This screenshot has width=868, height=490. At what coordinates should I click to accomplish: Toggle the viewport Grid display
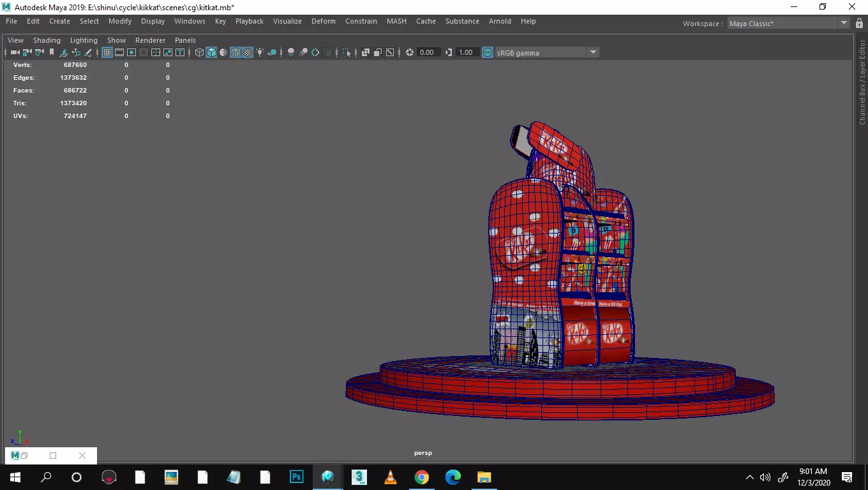(x=107, y=52)
